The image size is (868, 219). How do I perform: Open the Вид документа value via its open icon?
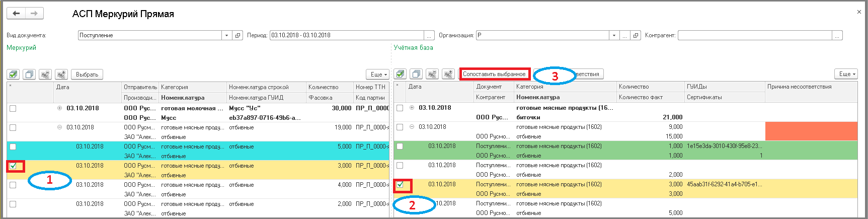point(238,35)
